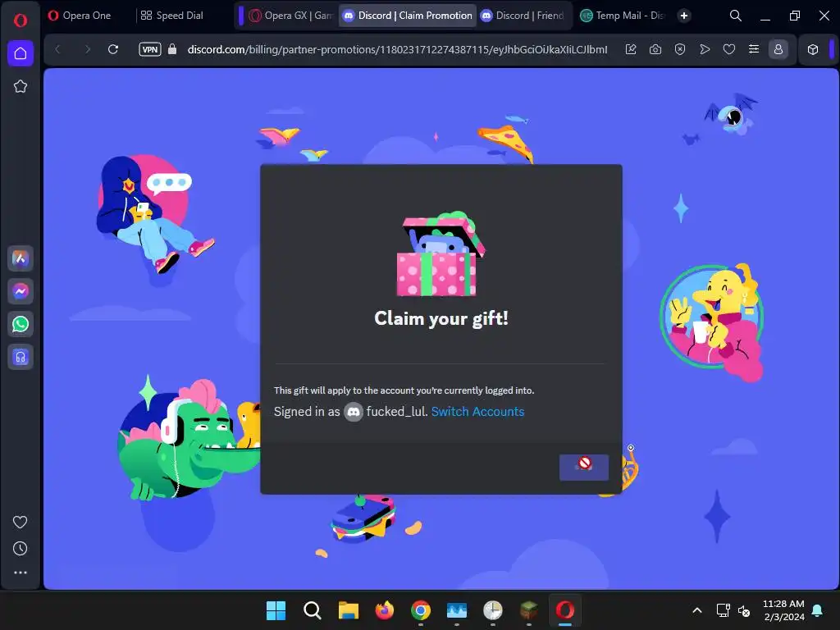Click Switch Accounts link
The width and height of the screenshot is (840, 630).
tap(477, 412)
